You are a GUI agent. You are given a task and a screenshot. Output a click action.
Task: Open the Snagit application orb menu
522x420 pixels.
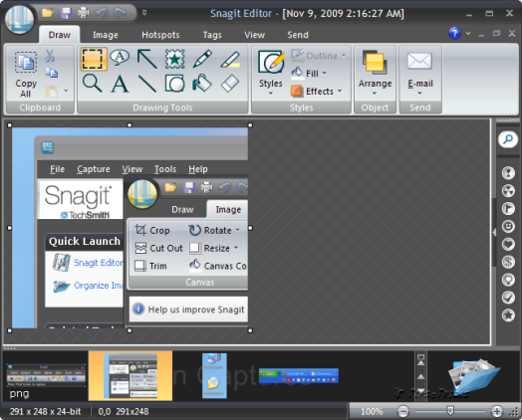pyautogui.click(x=19, y=19)
